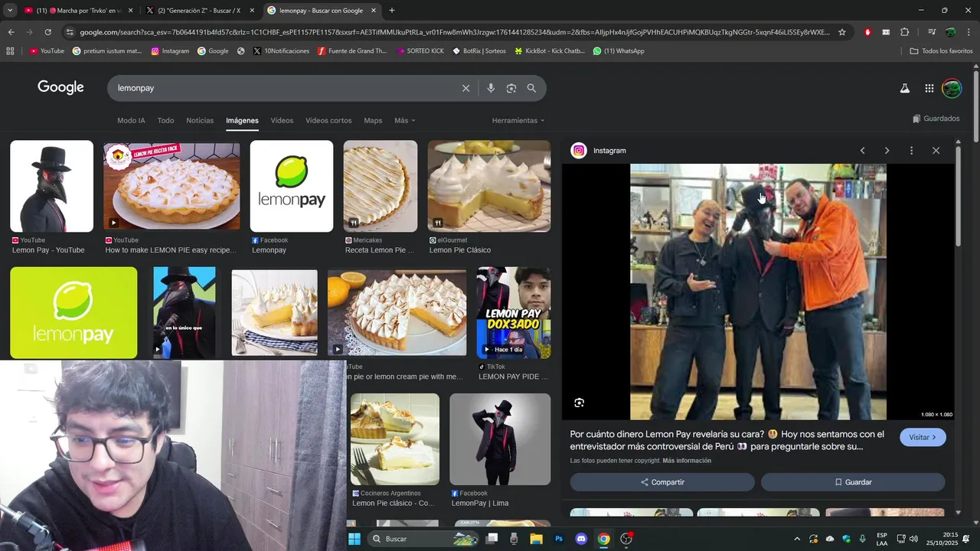Start voice search with the microphone icon
The width and height of the screenshot is (980, 551).
click(491, 88)
